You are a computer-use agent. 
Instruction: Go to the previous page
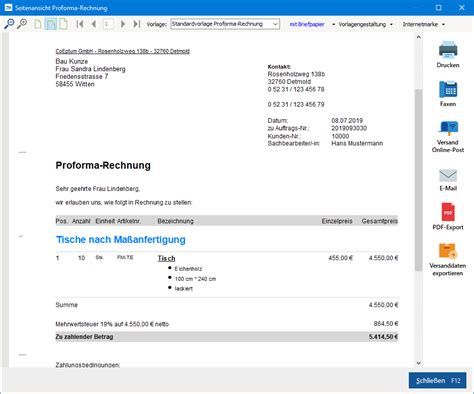coord(94,24)
